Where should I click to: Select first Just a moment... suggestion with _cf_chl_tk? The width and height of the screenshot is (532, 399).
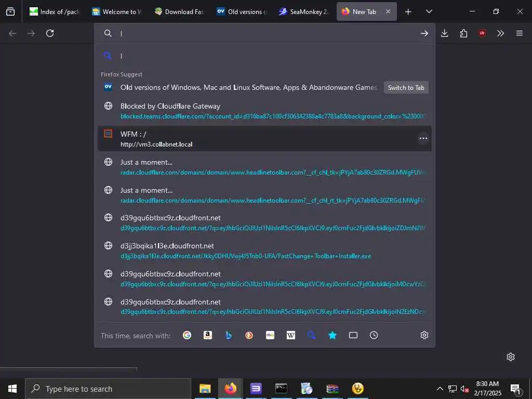[x=264, y=167]
